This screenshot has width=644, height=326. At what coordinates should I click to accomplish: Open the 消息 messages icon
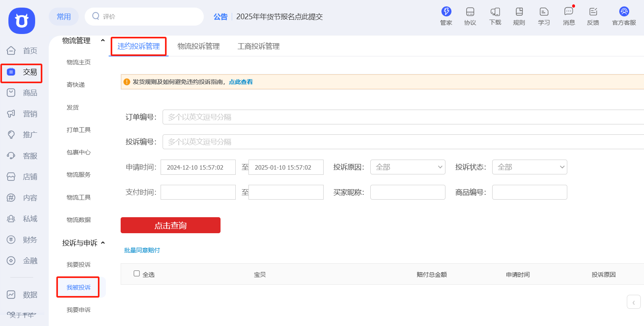pyautogui.click(x=569, y=12)
